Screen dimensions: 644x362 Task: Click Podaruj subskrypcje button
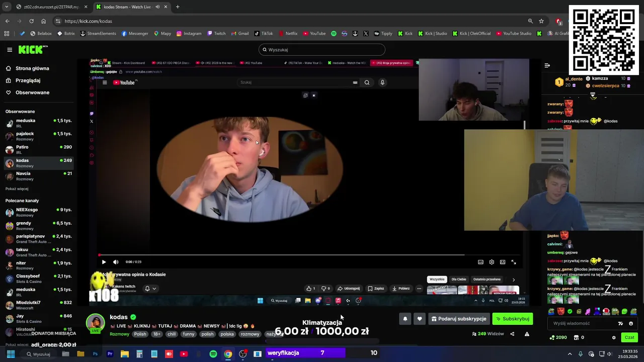pos(459,319)
